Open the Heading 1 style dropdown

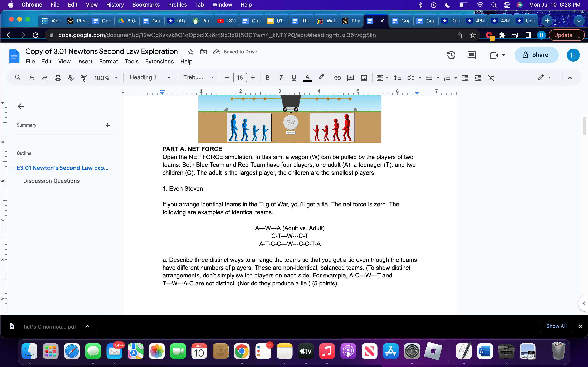[x=150, y=77]
